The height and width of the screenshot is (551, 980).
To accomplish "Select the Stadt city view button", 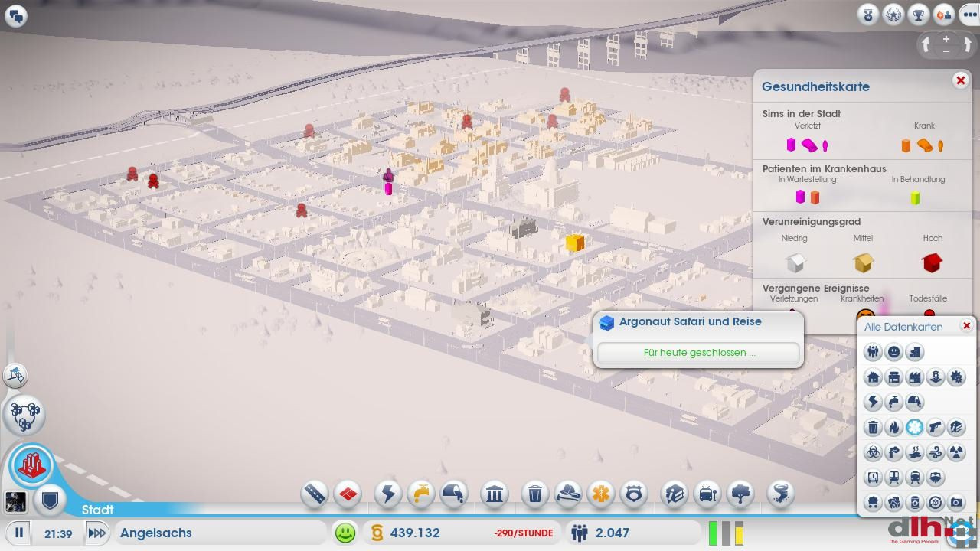I will 32,465.
